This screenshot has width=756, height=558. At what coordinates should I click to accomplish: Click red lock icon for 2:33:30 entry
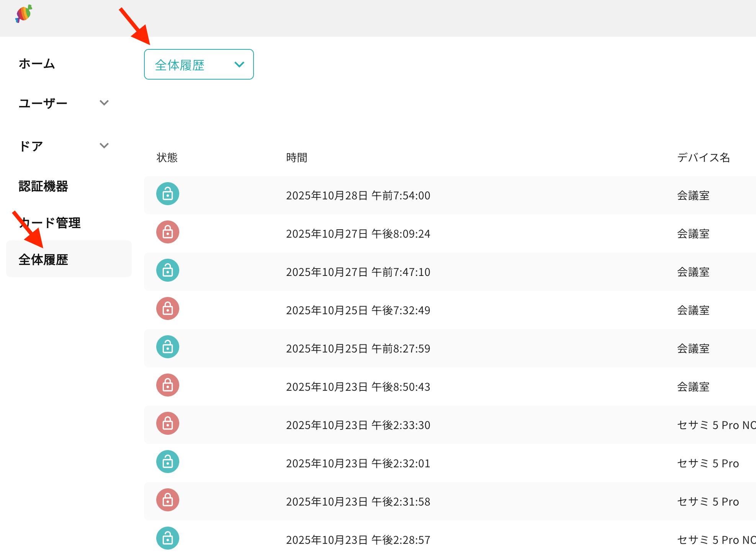click(x=168, y=424)
